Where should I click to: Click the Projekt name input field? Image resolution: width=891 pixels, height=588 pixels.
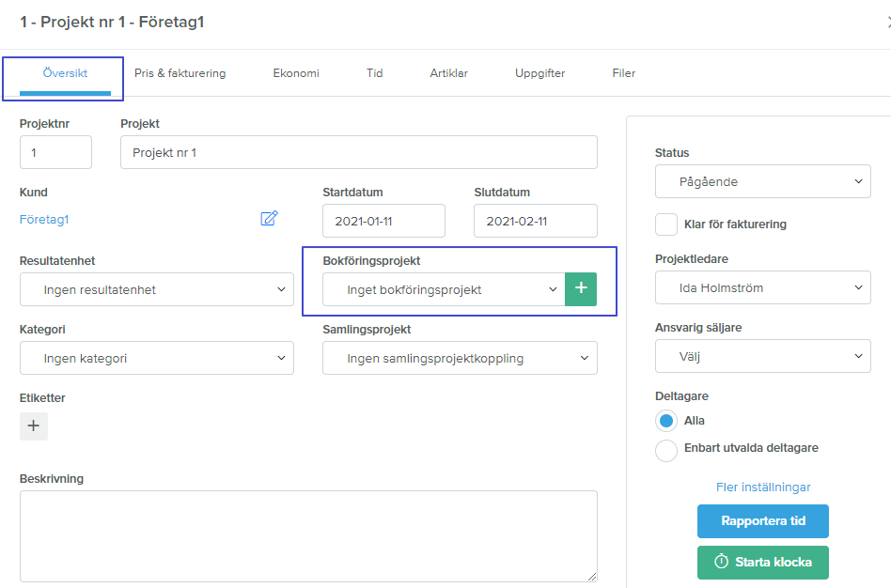tap(358, 152)
